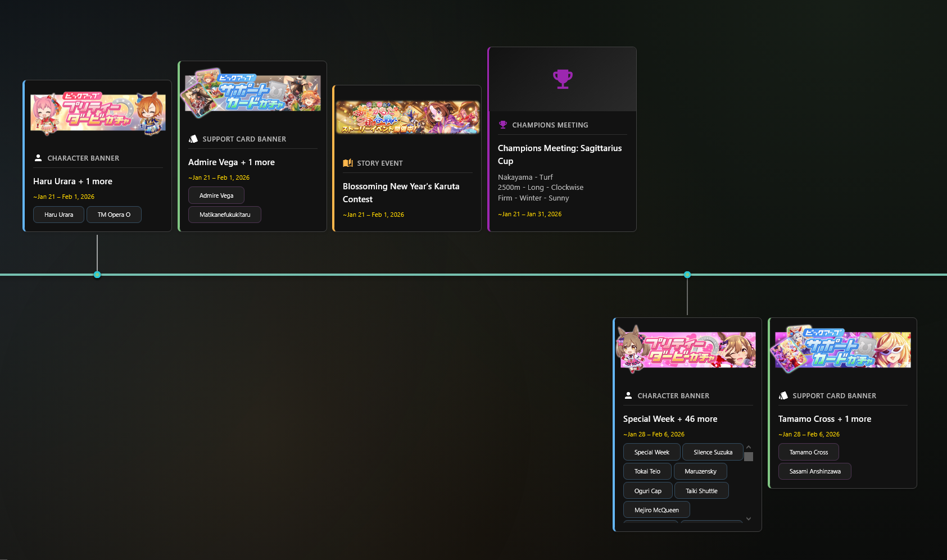Click the date range on the Story Event card
This screenshot has height=560, width=947.
(x=374, y=215)
